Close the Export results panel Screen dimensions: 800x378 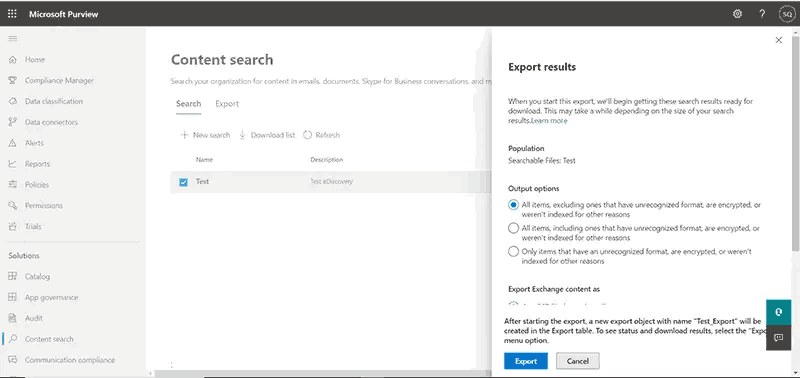coord(779,40)
